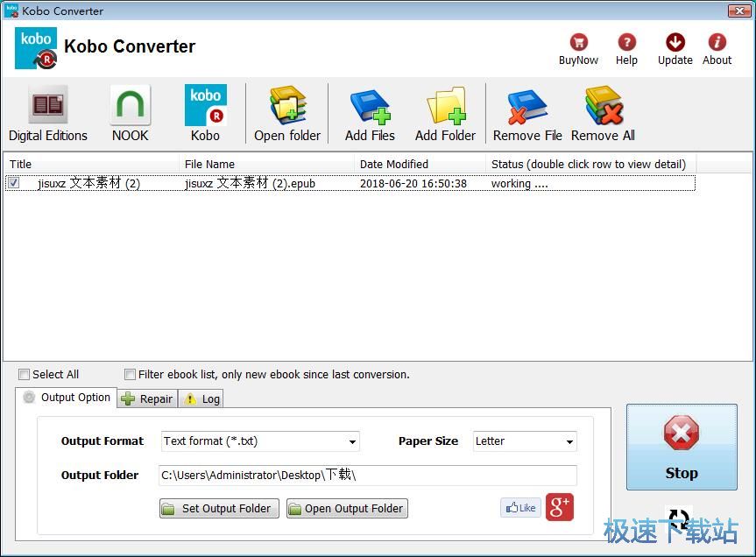Open the About info icon
Image resolution: width=756 pixels, height=557 pixels.
pyautogui.click(x=717, y=42)
